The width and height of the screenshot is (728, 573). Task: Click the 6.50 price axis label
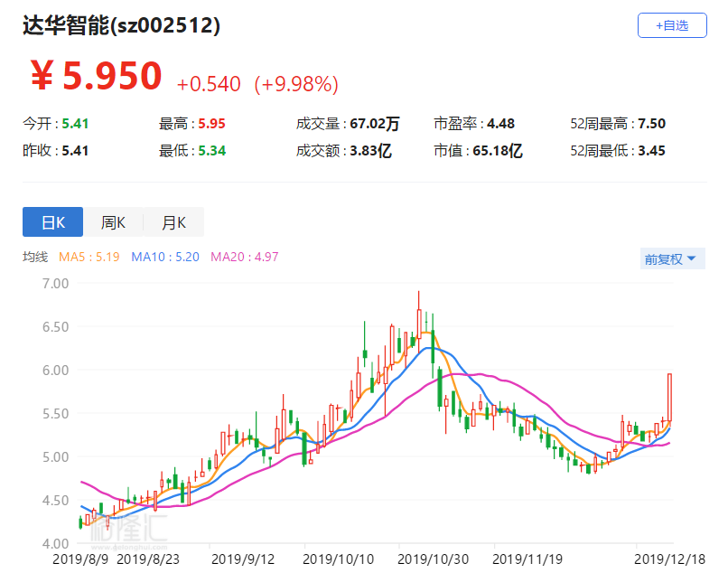coord(55,326)
